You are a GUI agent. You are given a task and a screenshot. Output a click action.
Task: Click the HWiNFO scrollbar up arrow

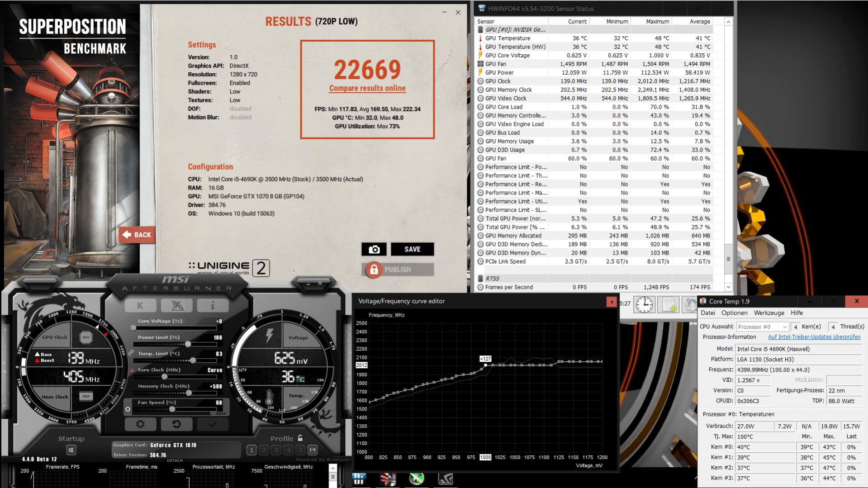[728, 22]
